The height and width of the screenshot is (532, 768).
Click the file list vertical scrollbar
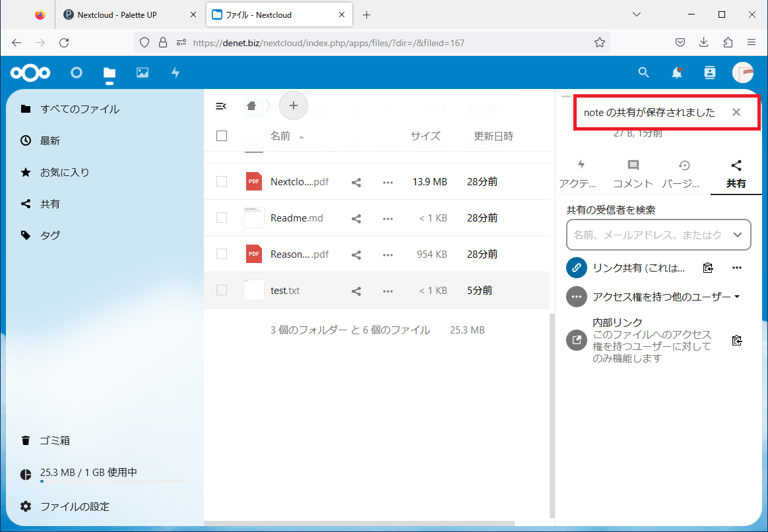coord(552,415)
